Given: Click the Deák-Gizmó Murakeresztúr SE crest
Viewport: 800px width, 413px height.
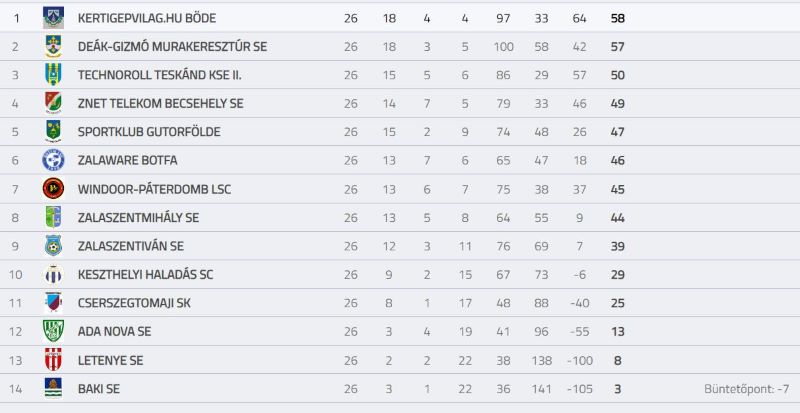Looking at the screenshot, I should tap(53, 46).
